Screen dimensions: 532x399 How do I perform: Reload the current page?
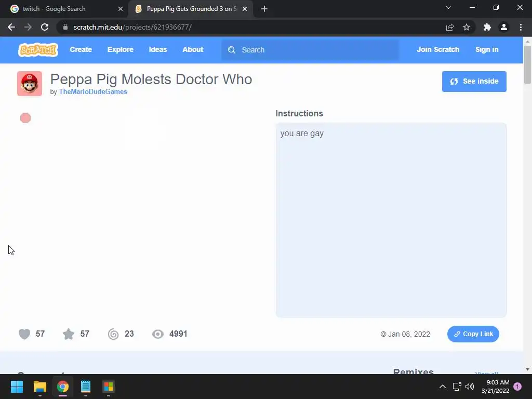tap(45, 27)
